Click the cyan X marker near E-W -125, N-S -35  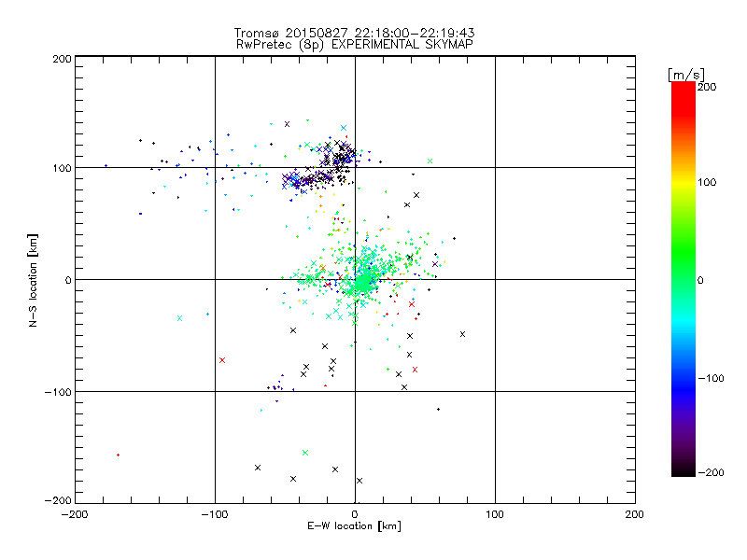pos(179,318)
